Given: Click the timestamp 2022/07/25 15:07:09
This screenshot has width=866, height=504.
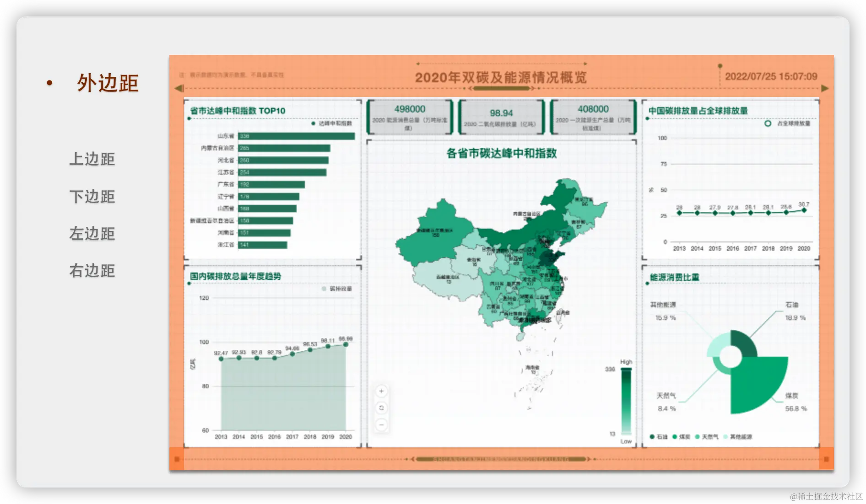Looking at the screenshot, I should coord(771,77).
